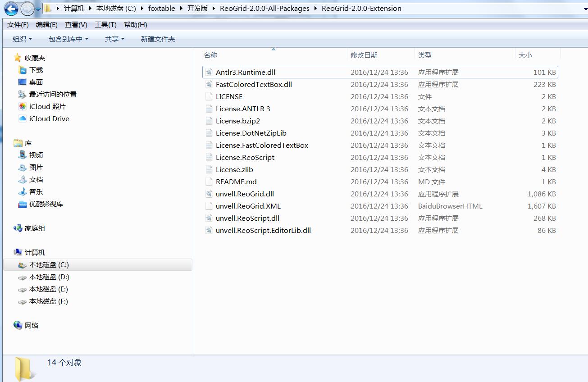Select 文档 under libraries

point(36,179)
